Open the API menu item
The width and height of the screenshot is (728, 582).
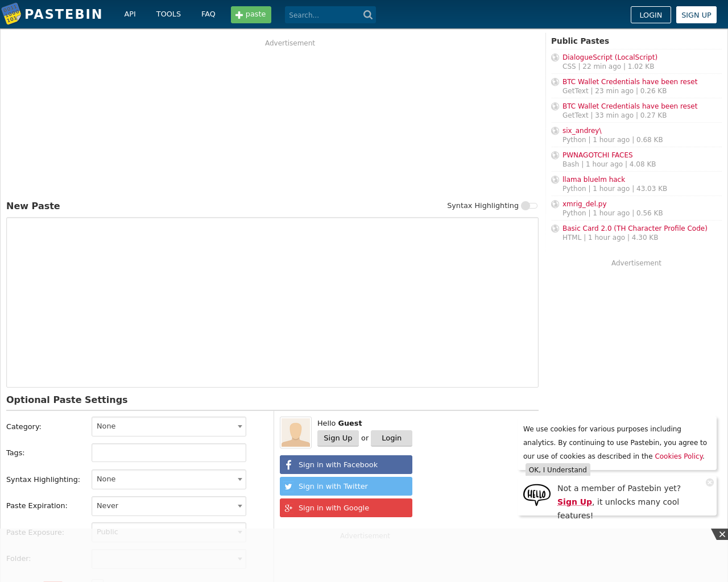(130, 14)
